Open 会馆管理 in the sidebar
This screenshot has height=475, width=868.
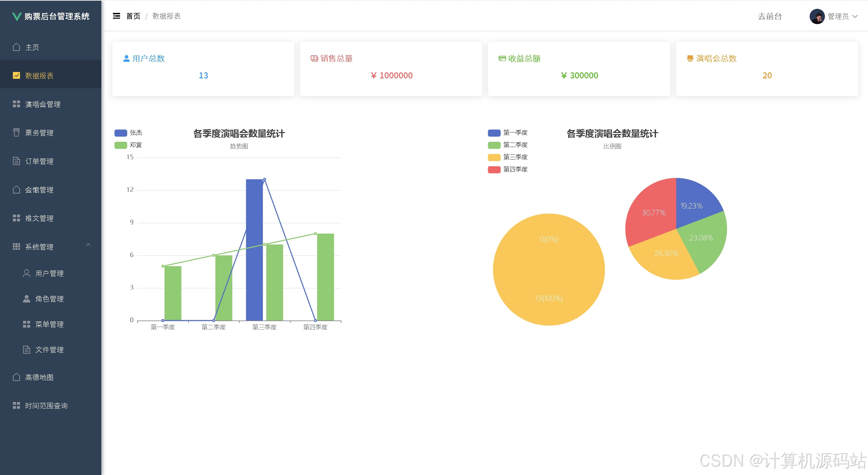pyautogui.click(x=51, y=189)
